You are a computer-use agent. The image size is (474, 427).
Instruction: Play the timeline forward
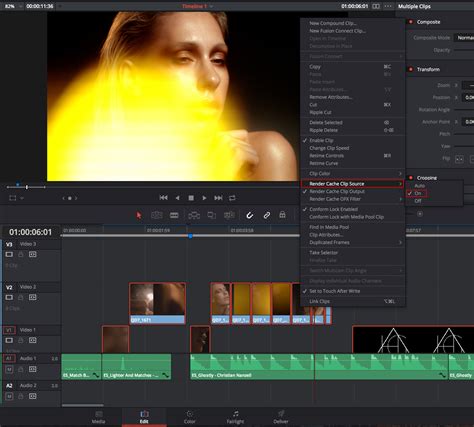point(204,198)
